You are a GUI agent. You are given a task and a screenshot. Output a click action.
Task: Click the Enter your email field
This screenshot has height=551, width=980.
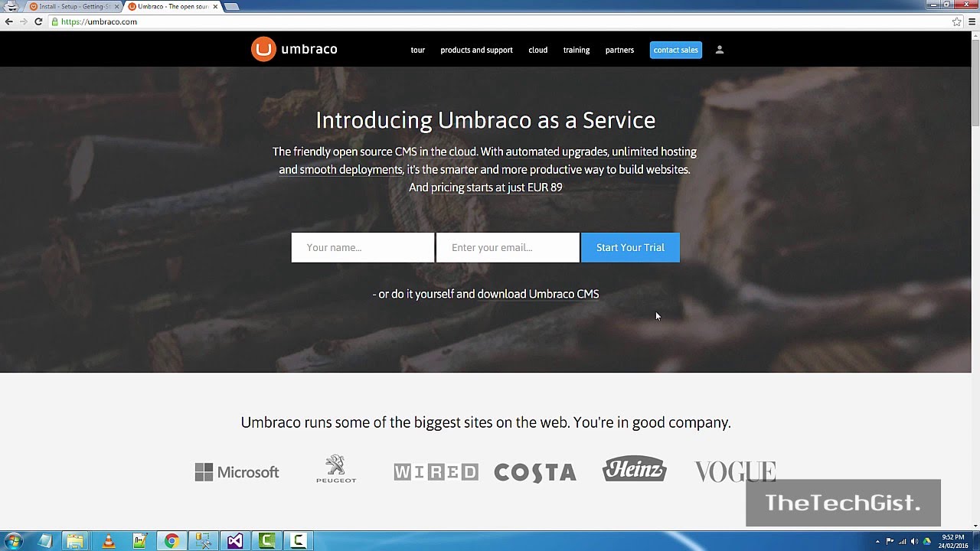[508, 247]
